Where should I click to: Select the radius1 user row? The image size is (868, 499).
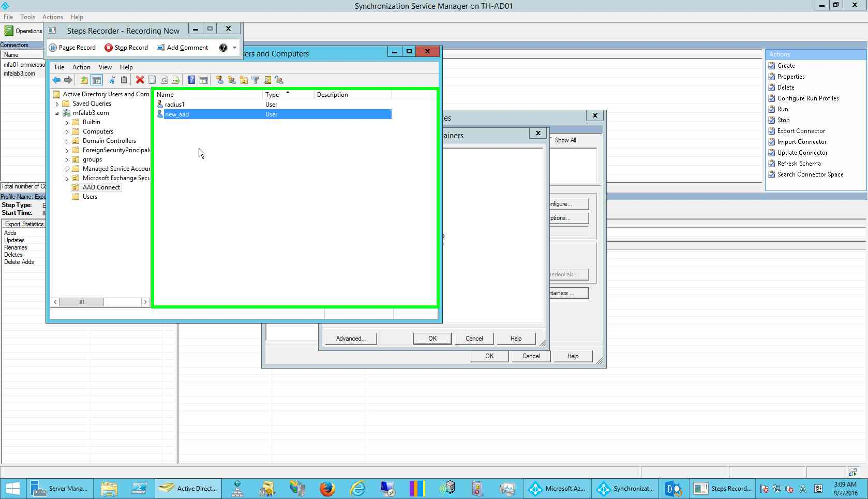pyautogui.click(x=274, y=105)
